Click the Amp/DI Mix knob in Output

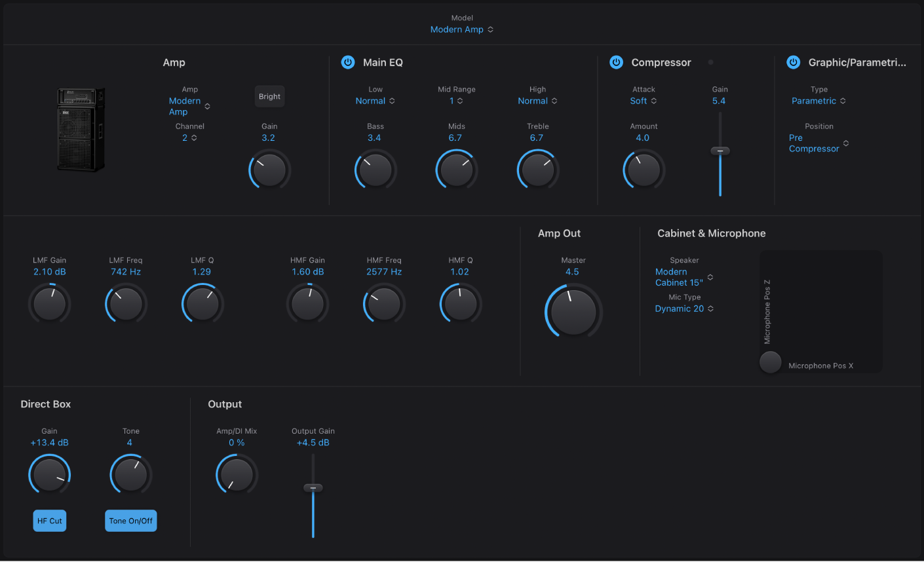tap(236, 474)
